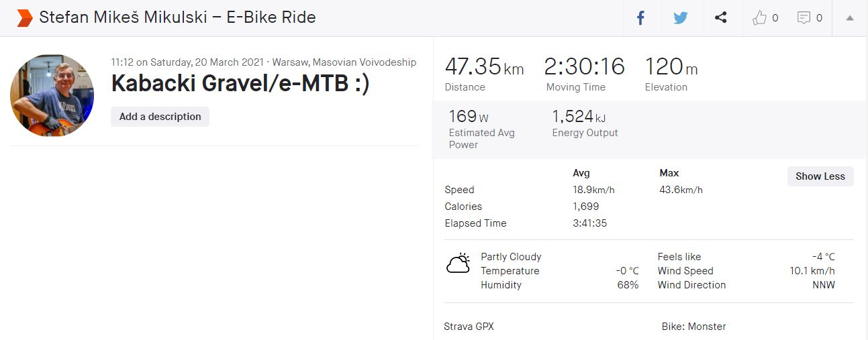
Task: Open the athlete's profile photo
Action: pos(52,95)
